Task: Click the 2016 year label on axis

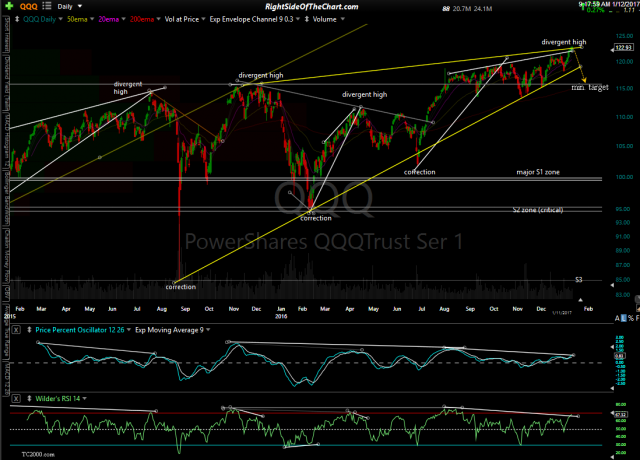Action: pyautogui.click(x=281, y=316)
